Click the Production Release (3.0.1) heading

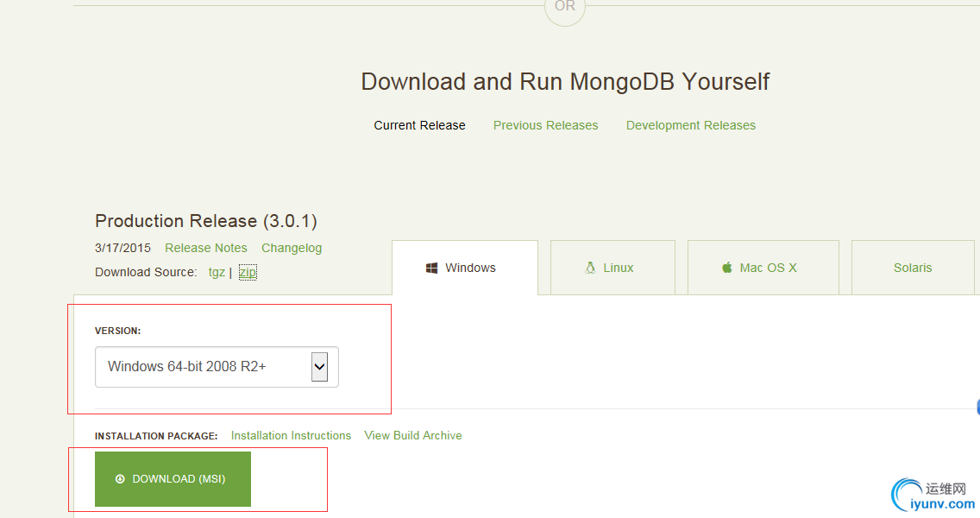coord(206,221)
